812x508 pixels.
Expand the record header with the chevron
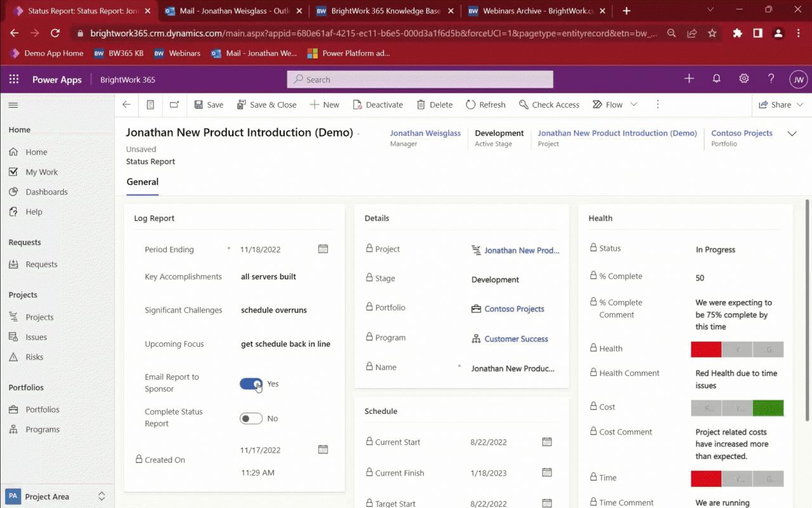click(x=792, y=133)
